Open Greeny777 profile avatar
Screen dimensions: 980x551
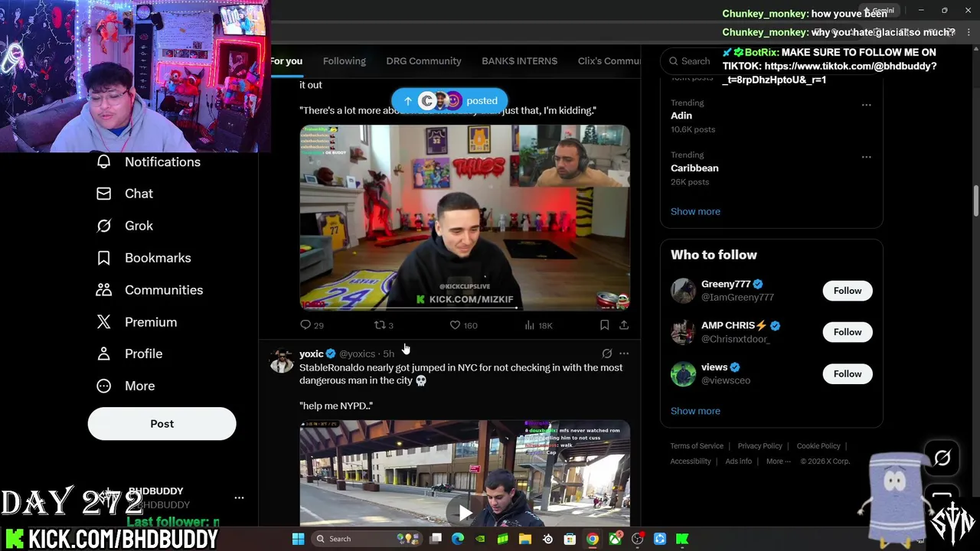(683, 291)
